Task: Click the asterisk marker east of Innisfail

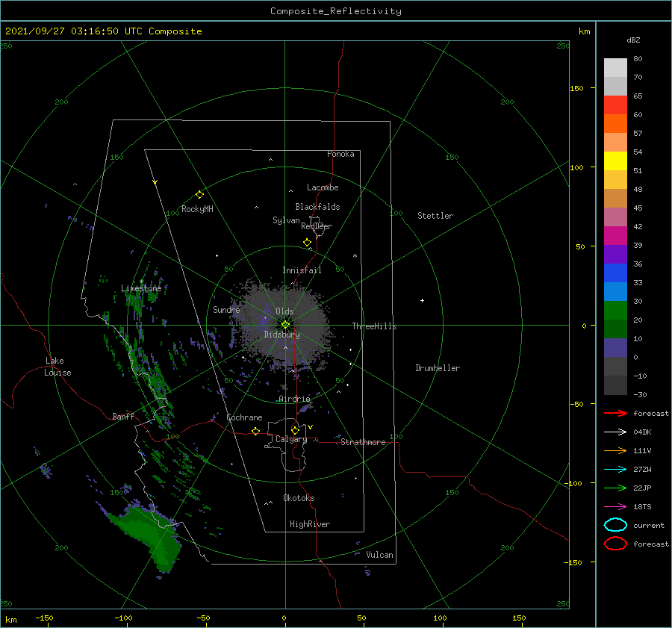Action: (x=355, y=256)
